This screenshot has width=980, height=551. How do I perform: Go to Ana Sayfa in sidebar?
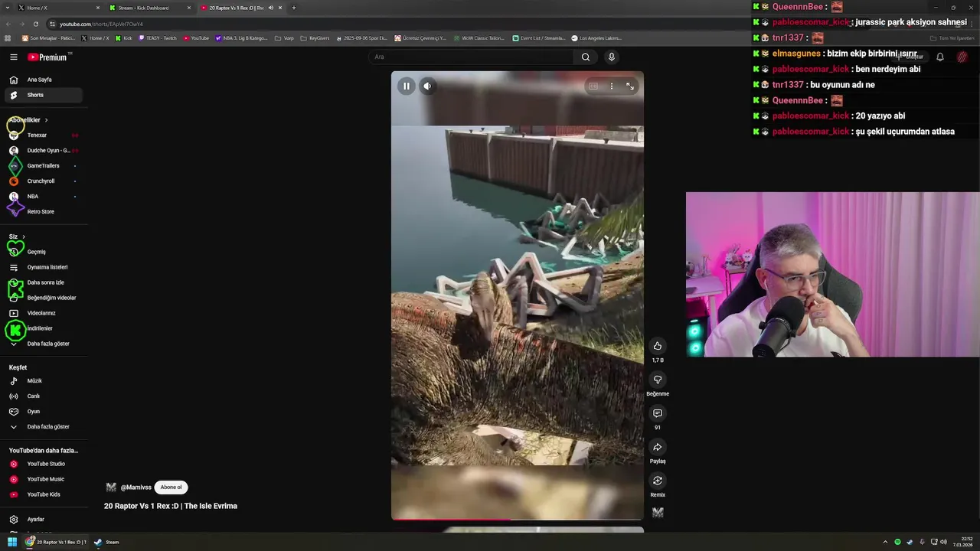pos(43,80)
